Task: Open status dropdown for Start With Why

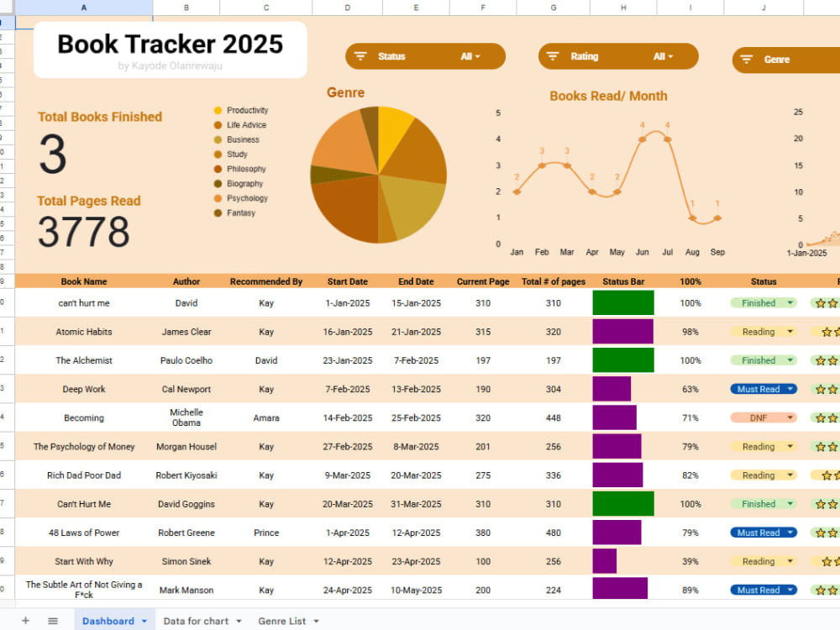Action: (x=790, y=561)
